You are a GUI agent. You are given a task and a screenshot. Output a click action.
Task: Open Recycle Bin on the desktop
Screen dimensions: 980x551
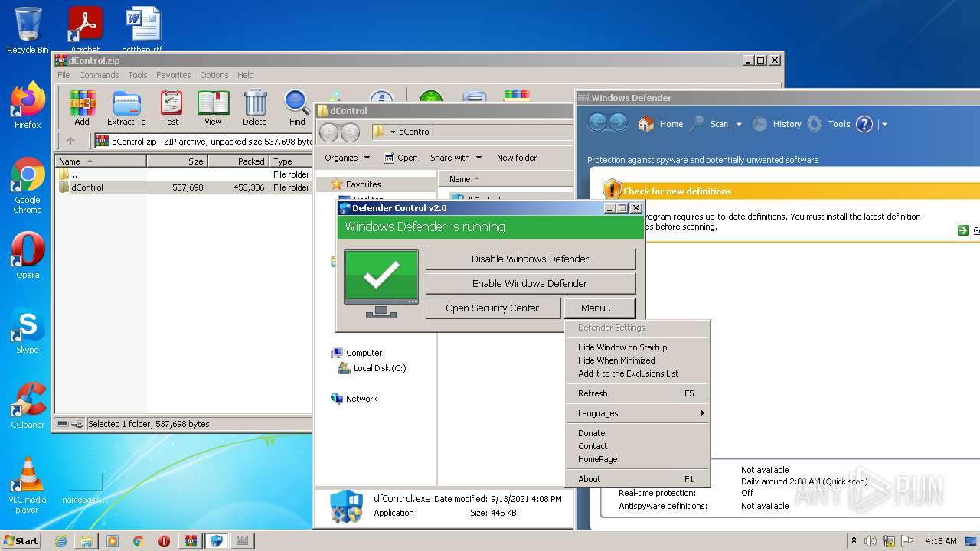pyautogui.click(x=28, y=31)
